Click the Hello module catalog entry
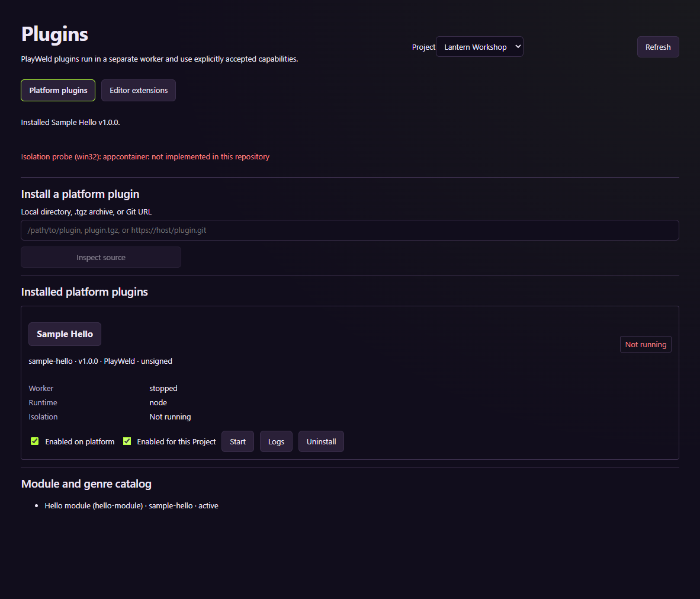This screenshot has width=700, height=599. pyautogui.click(x=131, y=505)
